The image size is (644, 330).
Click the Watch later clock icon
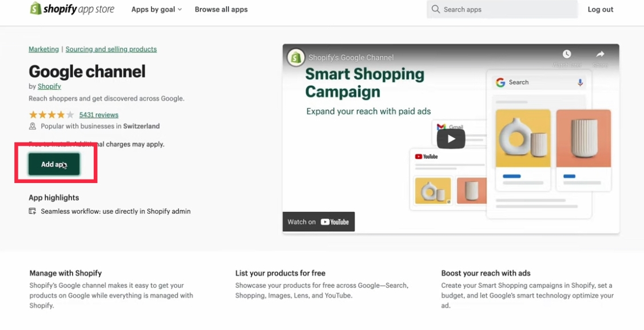[x=566, y=54]
